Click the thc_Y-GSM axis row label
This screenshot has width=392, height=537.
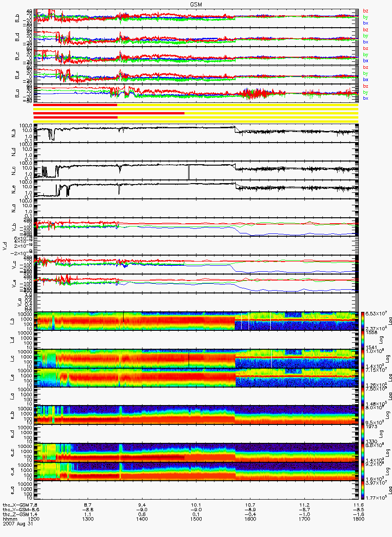[x=16, y=510]
